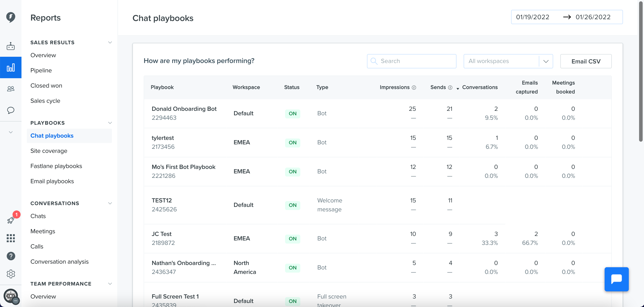Click the Email CSV button

point(586,61)
